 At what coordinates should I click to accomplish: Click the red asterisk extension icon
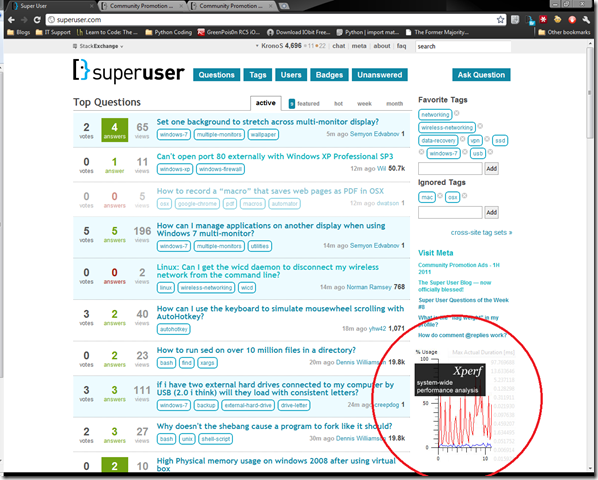click(543, 19)
